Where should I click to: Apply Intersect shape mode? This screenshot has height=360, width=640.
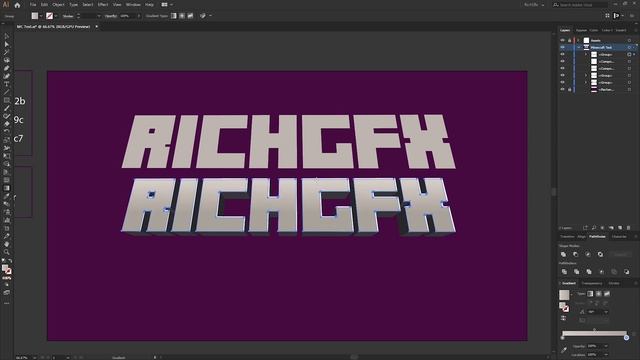click(x=588, y=254)
